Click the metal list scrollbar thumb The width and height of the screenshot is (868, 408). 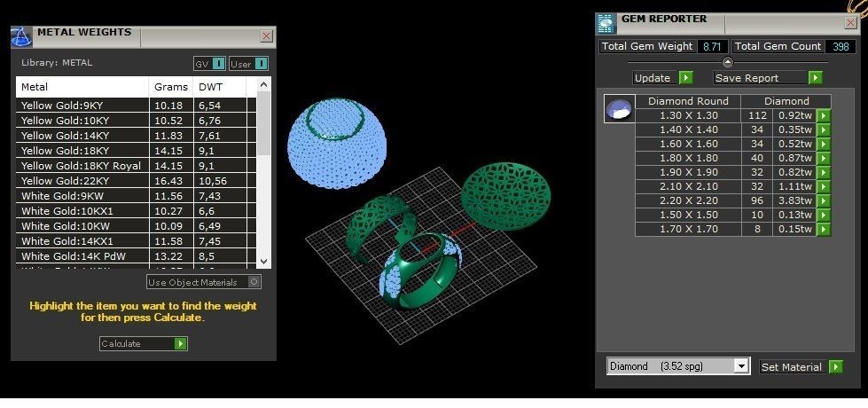[x=263, y=123]
